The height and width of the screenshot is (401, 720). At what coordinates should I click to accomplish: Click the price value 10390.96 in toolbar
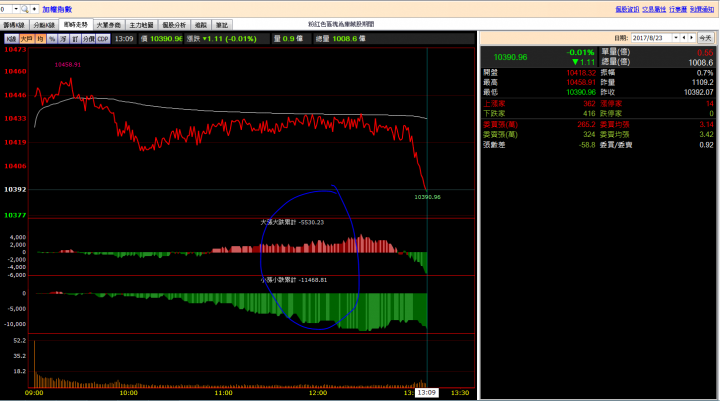pyautogui.click(x=166, y=39)
